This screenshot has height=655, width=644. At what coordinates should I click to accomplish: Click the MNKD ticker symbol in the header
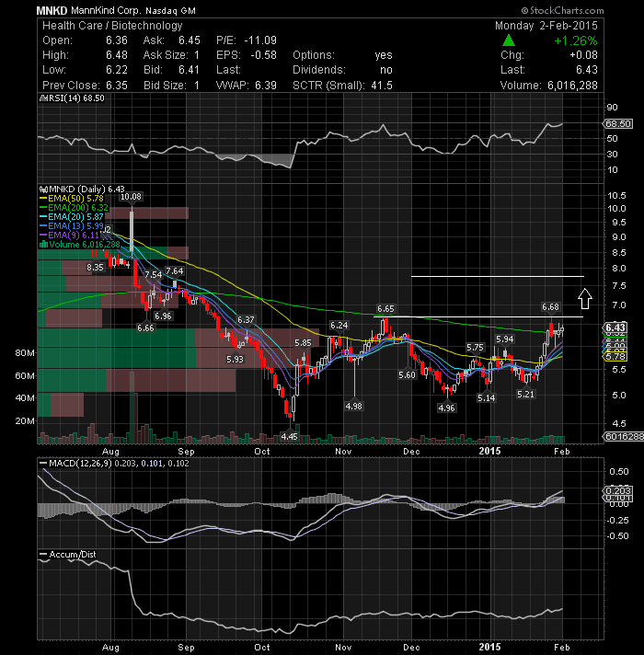pyautogui.click(x=52, y=10)
